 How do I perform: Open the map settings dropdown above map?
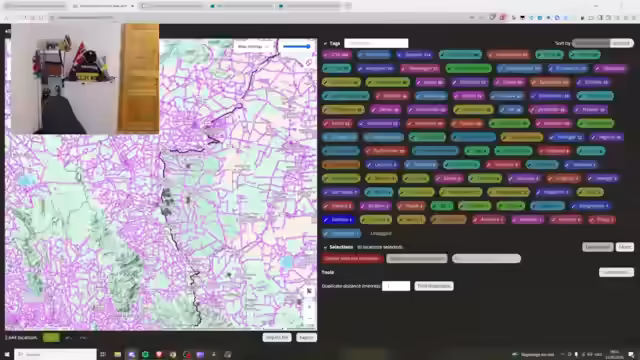pyautogui.click(x=253, y=47)
